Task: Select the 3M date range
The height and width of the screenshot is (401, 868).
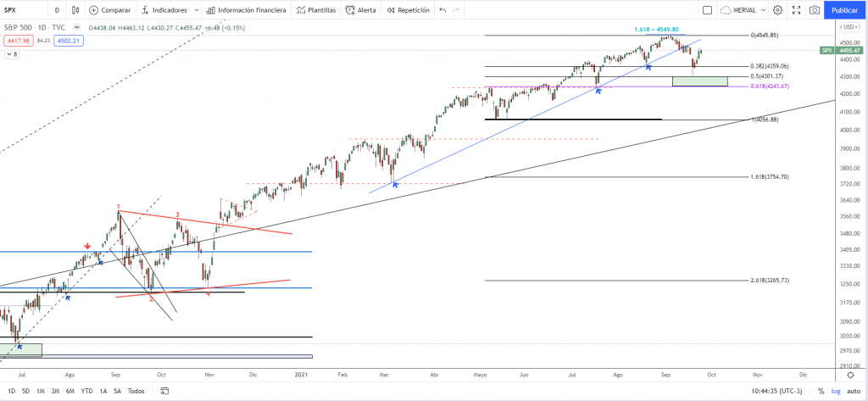Action: (x=55, y=391)
